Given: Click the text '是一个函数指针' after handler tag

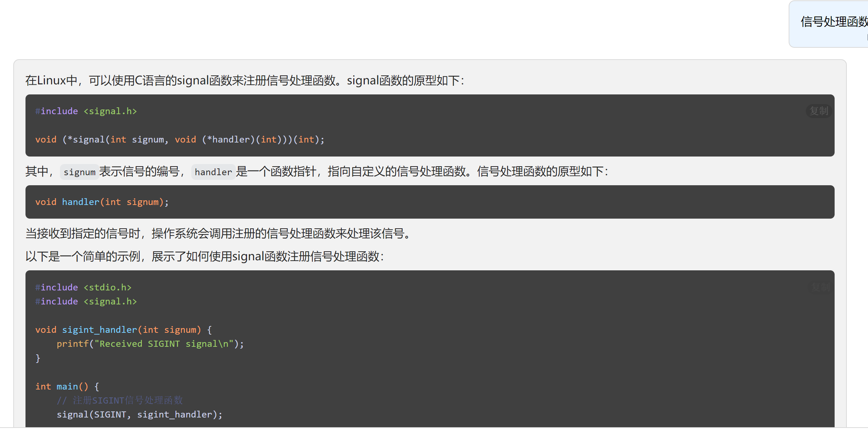Looking at the screenshot, I should coord(276,172).
